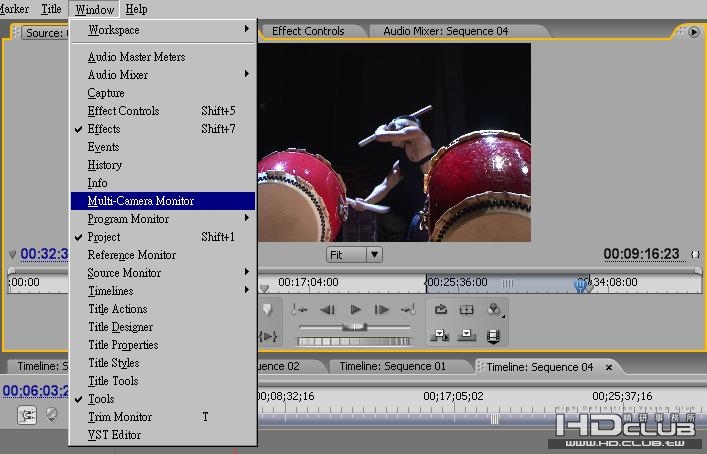
Task: Click the timeline's 00:06:03 current timecode
Action: tap(36, 391)
